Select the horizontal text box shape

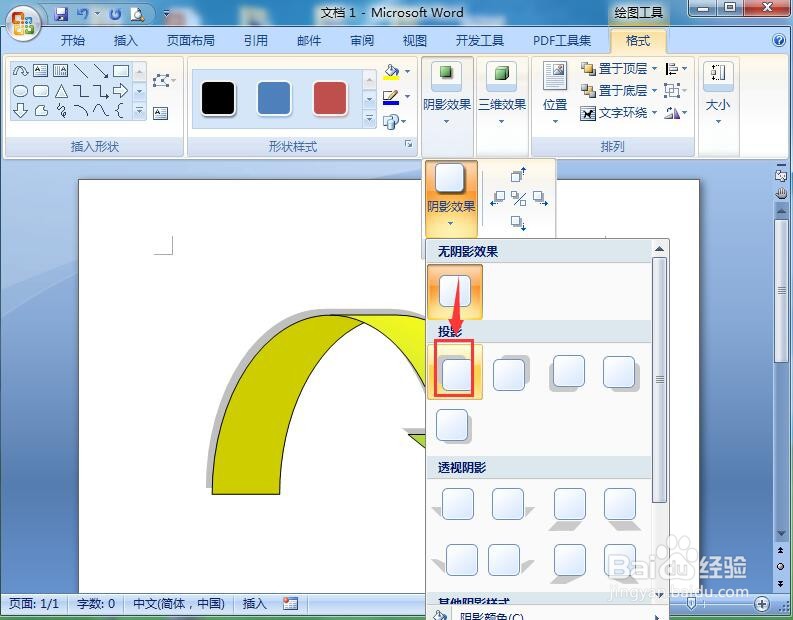click(40, 71)
